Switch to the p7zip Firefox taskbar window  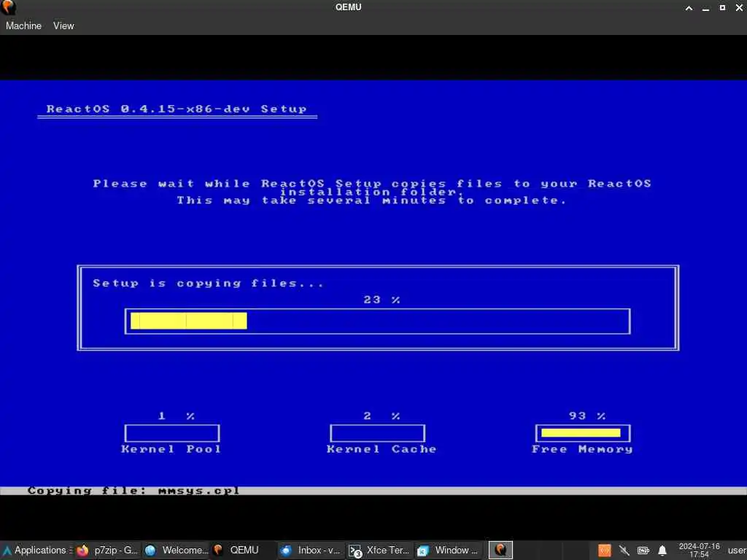(x=108, y=550)
